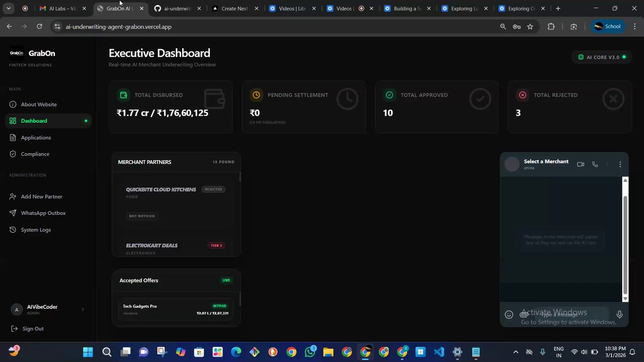
Task: Click the microphone icon in chat
Action: (619, 315)
